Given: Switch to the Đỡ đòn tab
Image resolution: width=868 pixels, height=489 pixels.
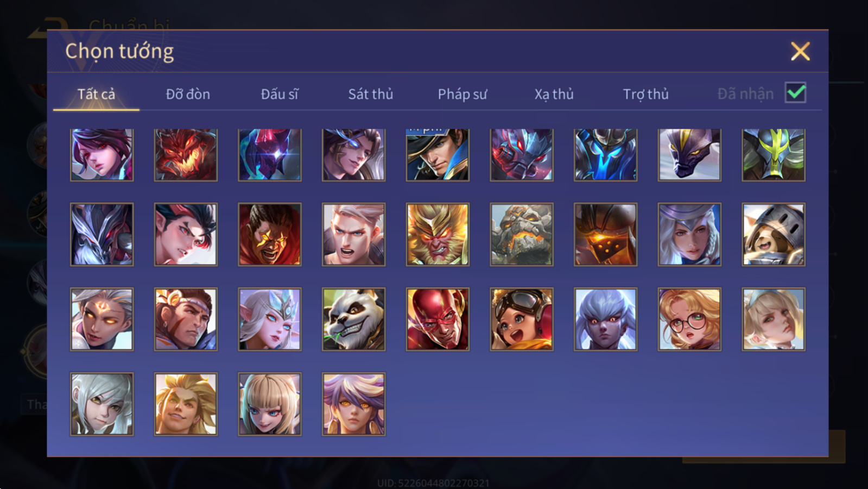Looking at the screenshot, I should coord(188,94).
